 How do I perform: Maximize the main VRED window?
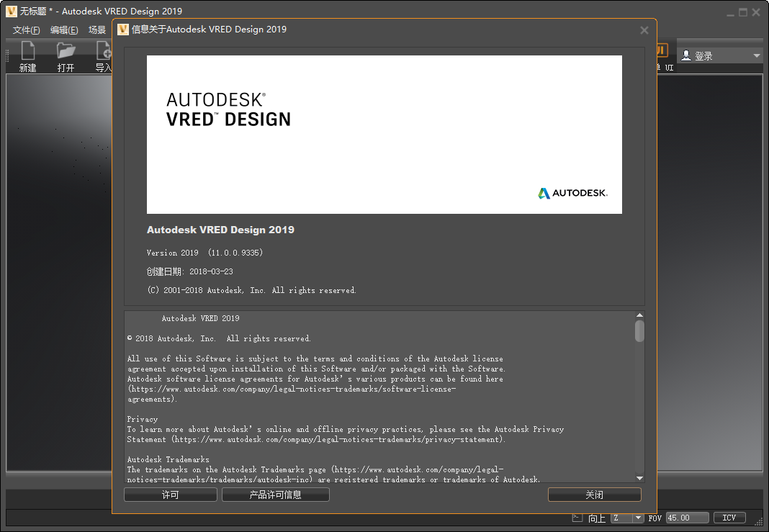click(x=743, y=12)
